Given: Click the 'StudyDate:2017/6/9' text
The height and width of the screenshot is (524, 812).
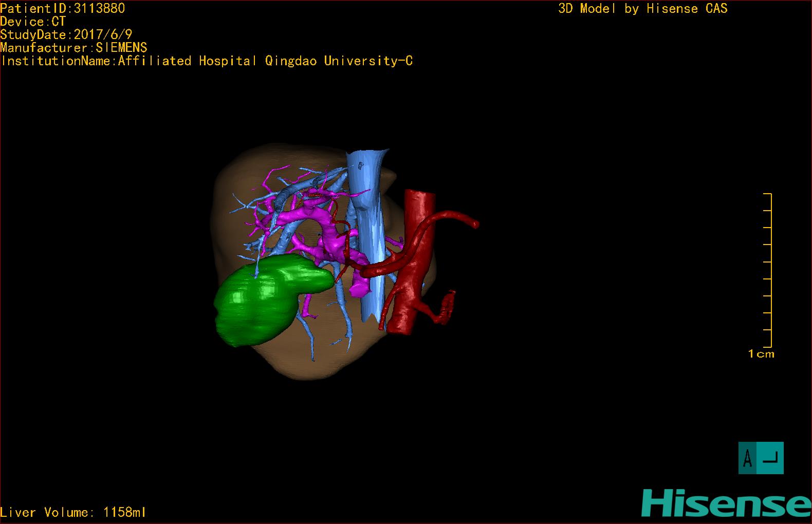Looking at the screenshot, I should click(x=66, y=34).
